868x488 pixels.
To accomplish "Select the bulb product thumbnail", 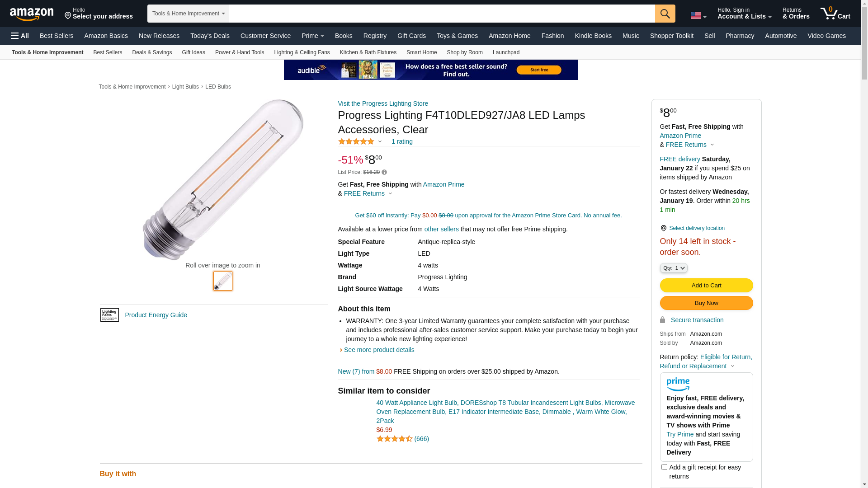I will tap(223, 281).
